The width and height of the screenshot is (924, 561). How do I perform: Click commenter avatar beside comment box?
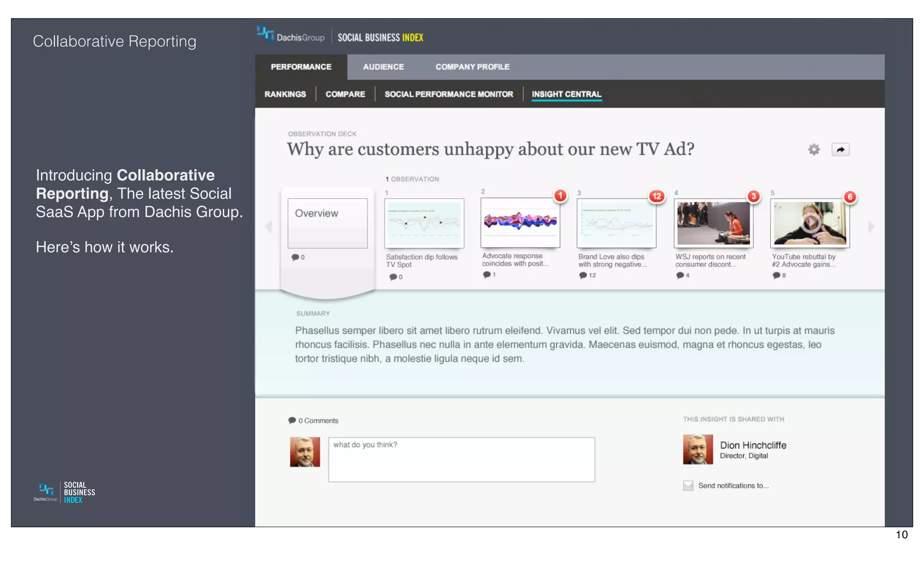tap(305, 452)
